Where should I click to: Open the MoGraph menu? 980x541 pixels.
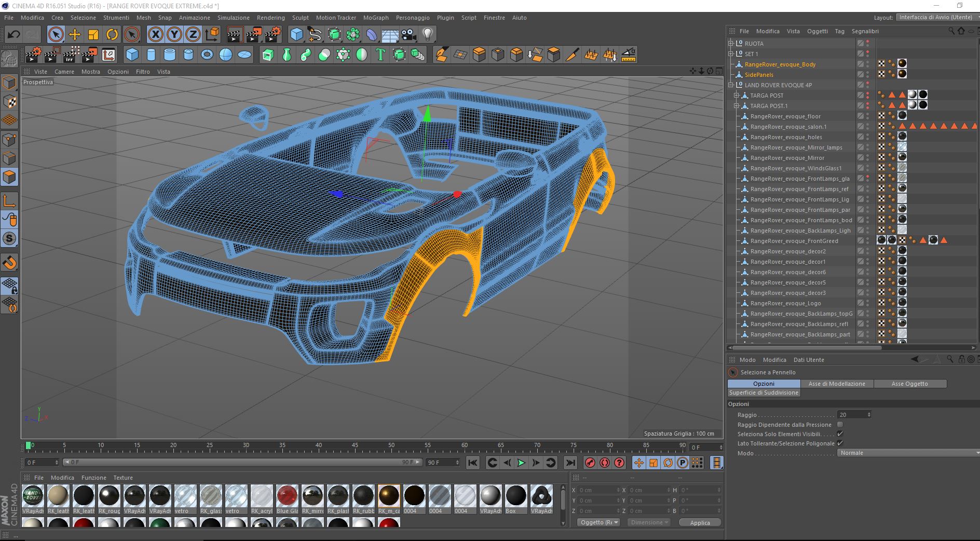click(376, 18)
